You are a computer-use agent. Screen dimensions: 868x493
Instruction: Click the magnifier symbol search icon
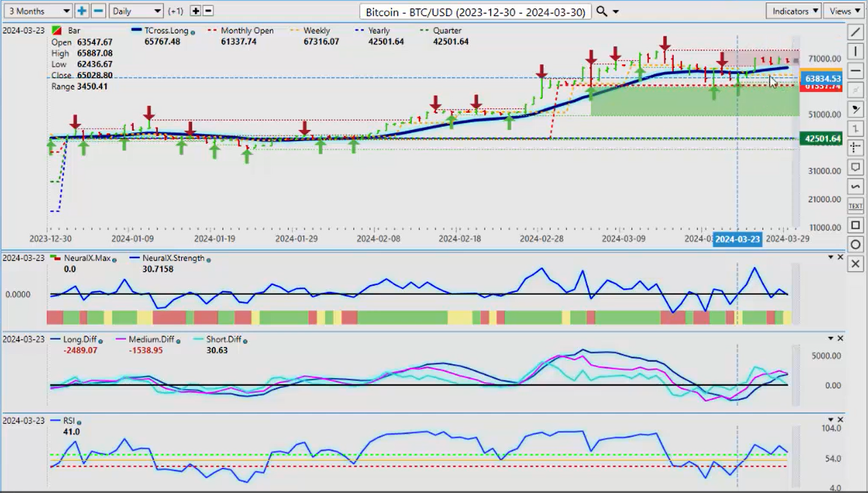(601, 11)
